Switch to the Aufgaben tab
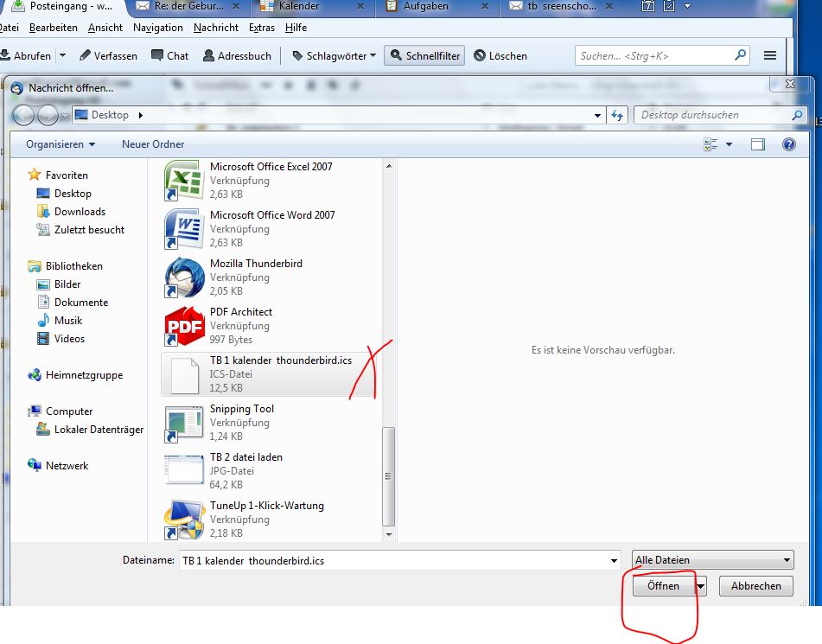This screenshot has width=822, height=644. pyautogui.click(x=436, y=7)
